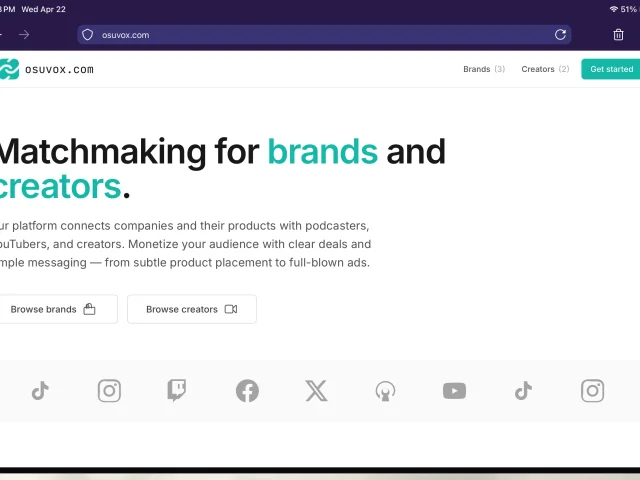Image resolution: width=640 pixels, height=480 pixels.
Task: Open the Creators (2) navigation item
Action: pyautogui.click(x=545, y=69)
